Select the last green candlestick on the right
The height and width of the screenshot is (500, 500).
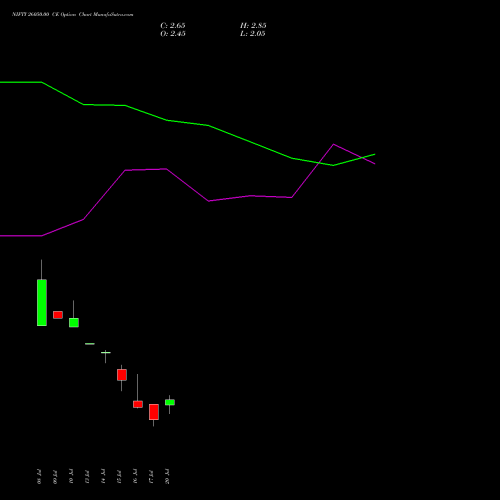[170, 402]
